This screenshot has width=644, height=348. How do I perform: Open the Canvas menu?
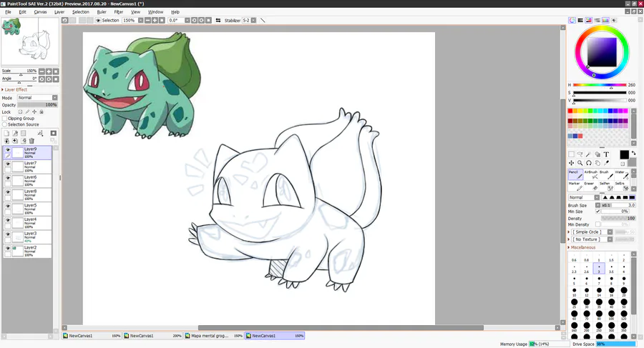point(40,12)
